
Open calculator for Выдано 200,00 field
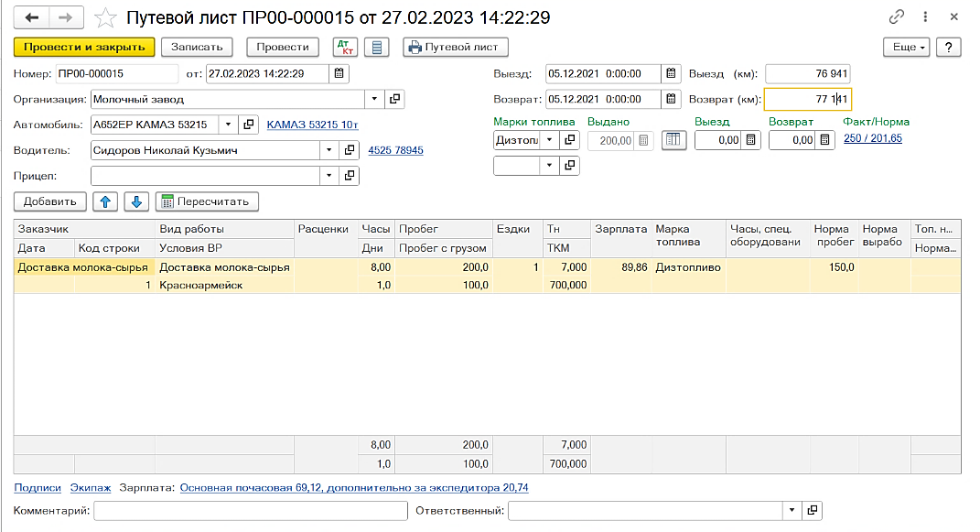point(643,141)
